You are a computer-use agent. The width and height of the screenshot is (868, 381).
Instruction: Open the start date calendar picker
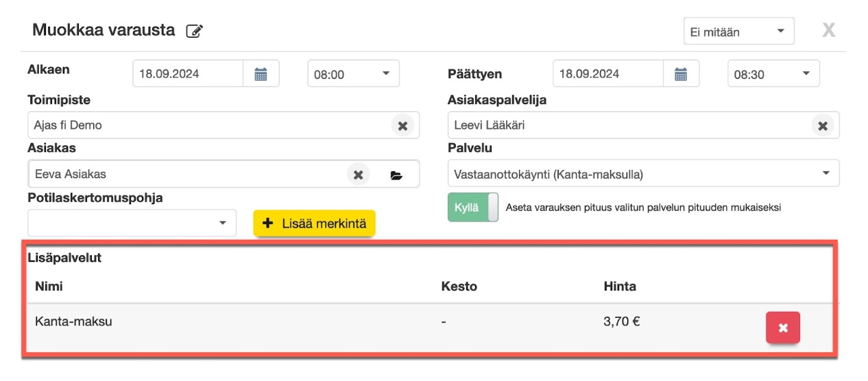tap(261, 74)
